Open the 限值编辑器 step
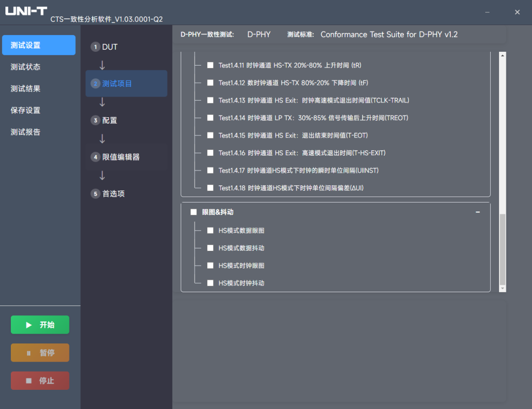This screenshot has height=409, width=532. (126, 157)
